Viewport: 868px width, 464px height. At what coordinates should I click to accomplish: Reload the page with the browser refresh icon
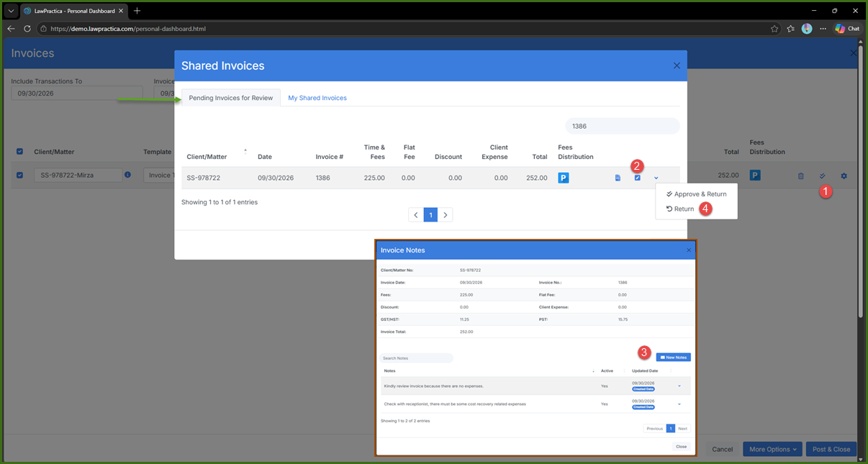[x=27, y=29]
